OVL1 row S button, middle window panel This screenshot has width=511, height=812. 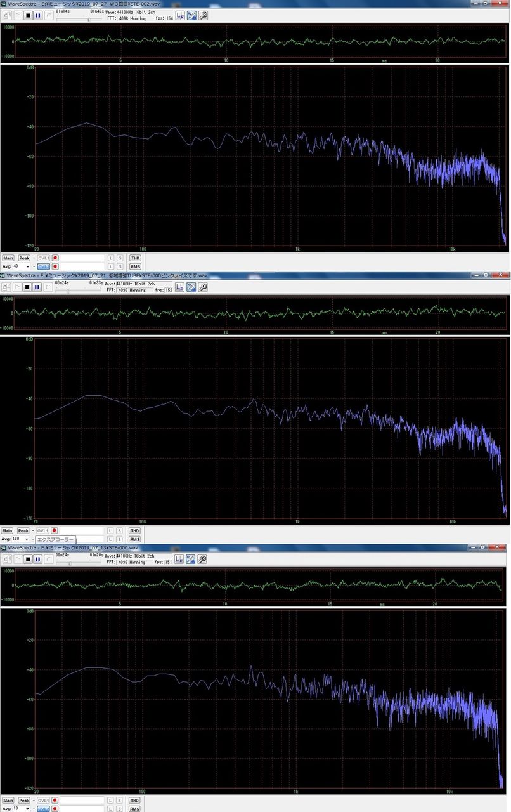120,531
